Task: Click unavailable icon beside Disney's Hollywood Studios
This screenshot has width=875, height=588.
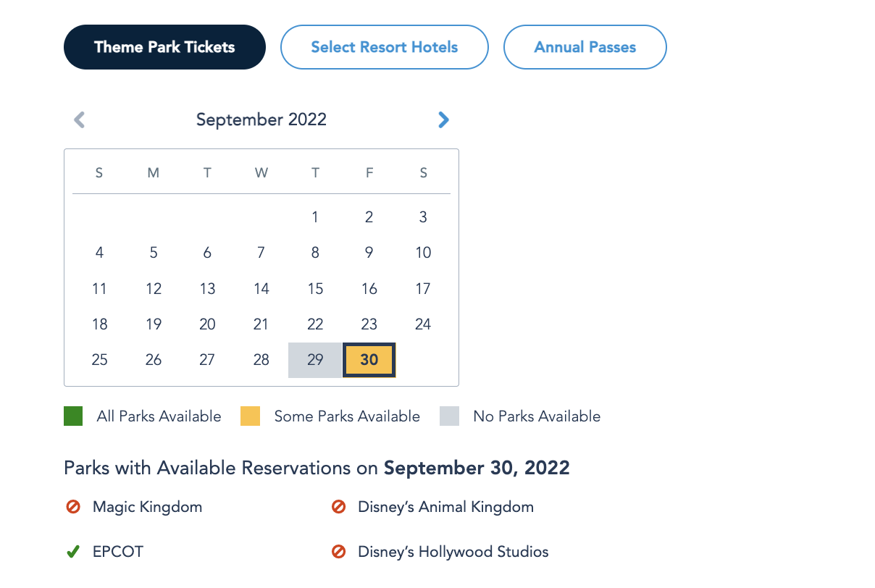Action: point(338,552)
